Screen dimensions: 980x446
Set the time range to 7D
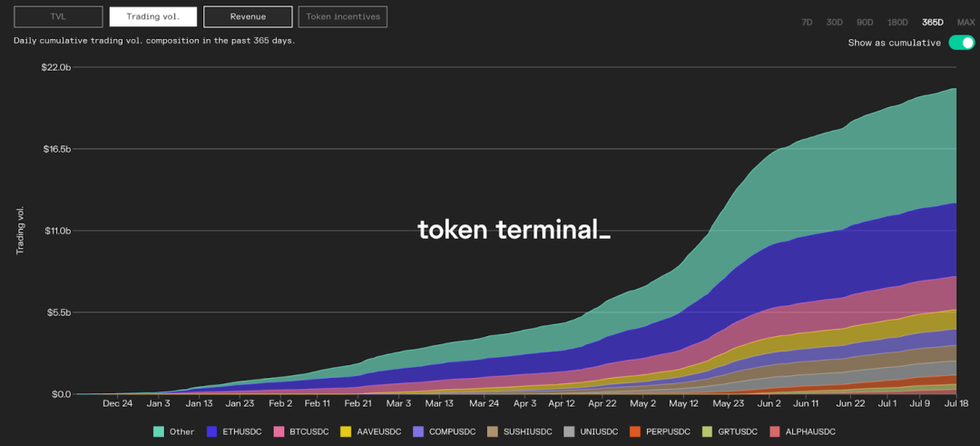pos(807,22)
